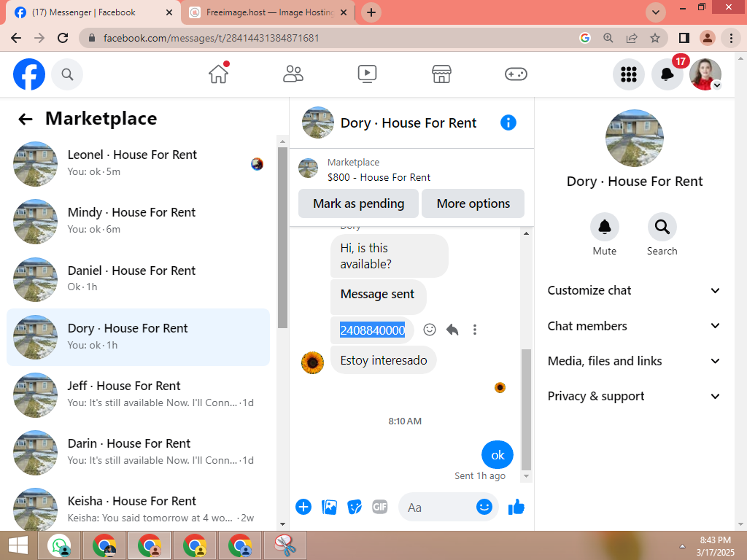This screenshot has width=747, height=560.
Task: Choose a GIF icon
Action: [x=379, y=507]
